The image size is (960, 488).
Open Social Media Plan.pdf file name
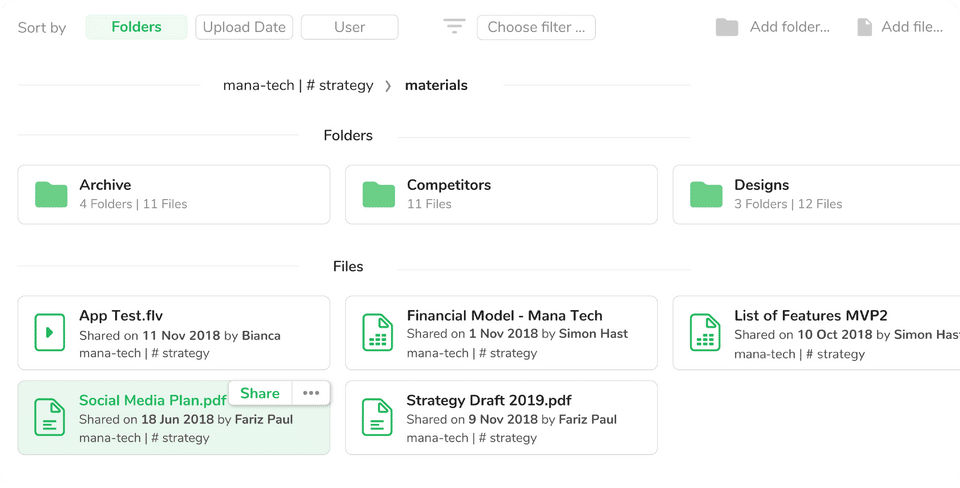point(153,400)
